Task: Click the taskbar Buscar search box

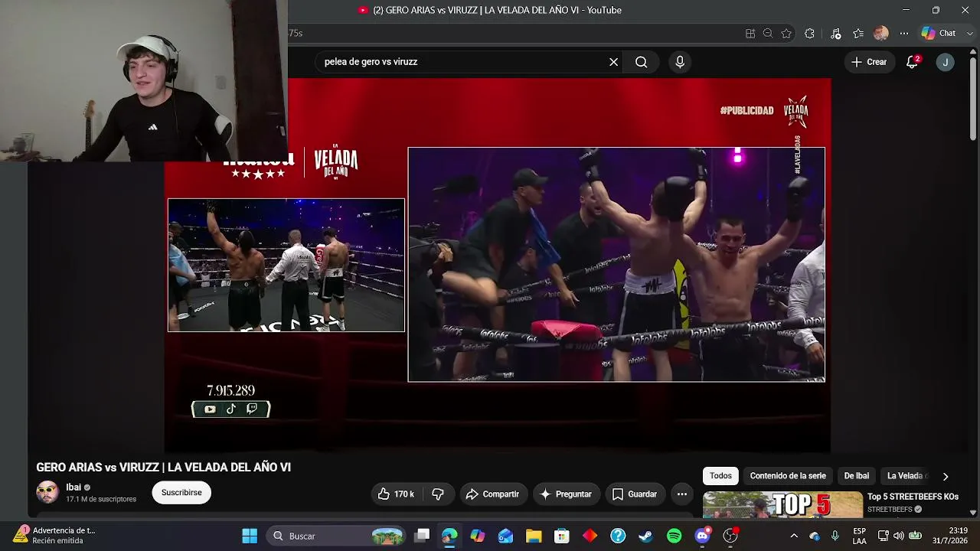Action: (334, 536)
